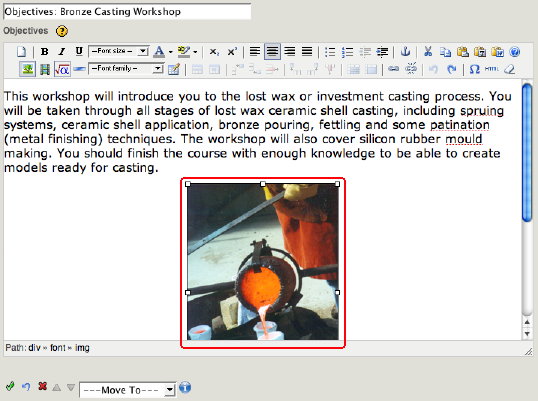Open the Font size dropdown

(119, 51)
